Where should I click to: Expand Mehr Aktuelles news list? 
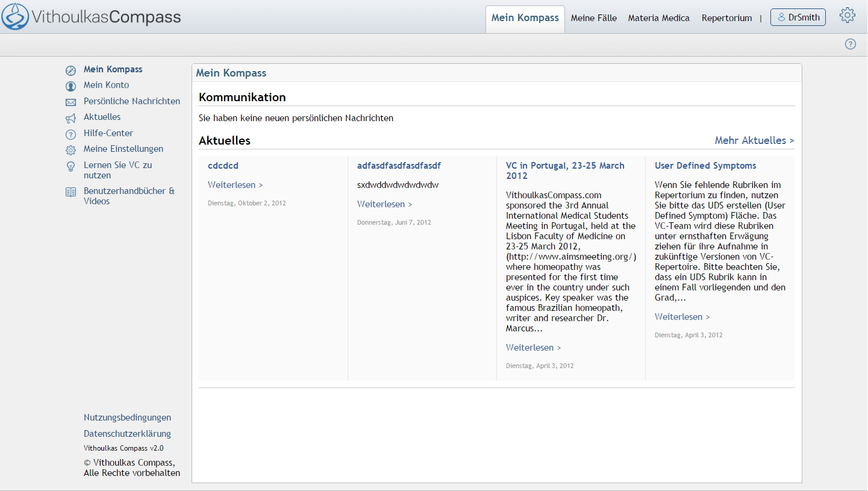754,140
